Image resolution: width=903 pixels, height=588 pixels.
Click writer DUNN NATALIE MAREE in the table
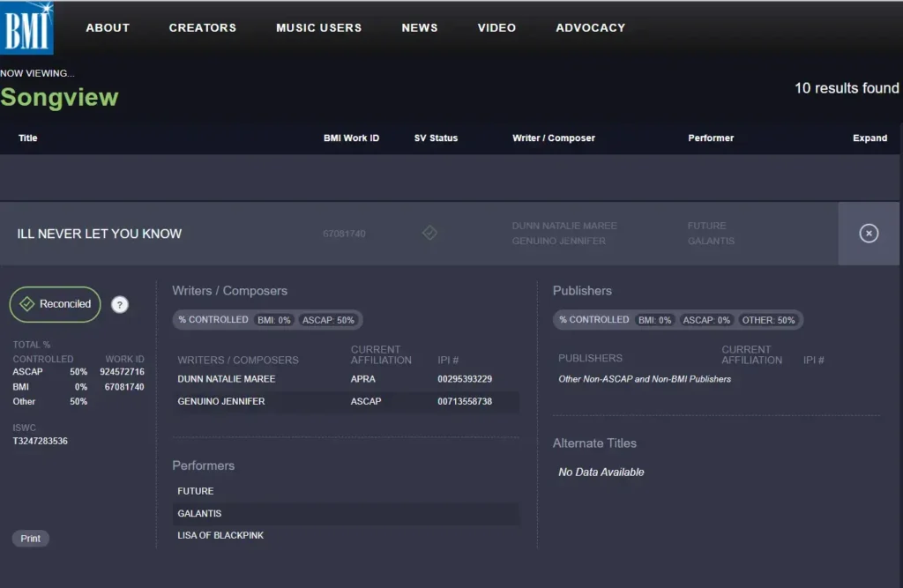coord(227,379)
